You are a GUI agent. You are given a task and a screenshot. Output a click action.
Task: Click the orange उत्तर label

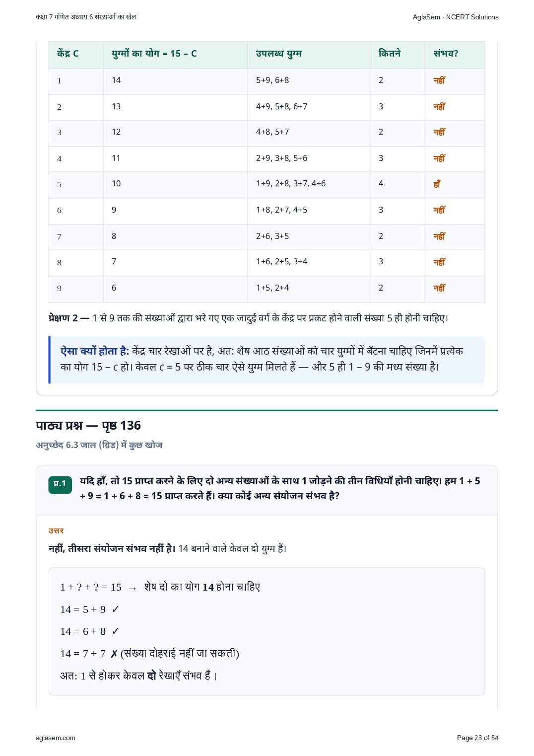click(x=56, y=531)
